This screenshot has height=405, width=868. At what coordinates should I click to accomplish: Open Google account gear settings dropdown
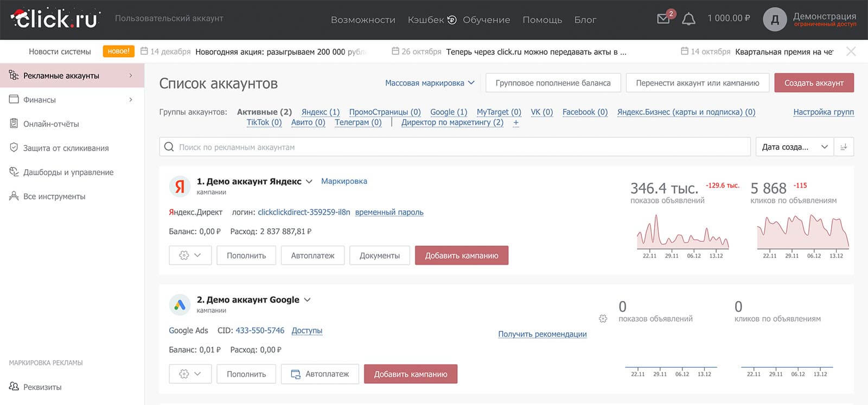pyautogui.click(x=190, y=374)
